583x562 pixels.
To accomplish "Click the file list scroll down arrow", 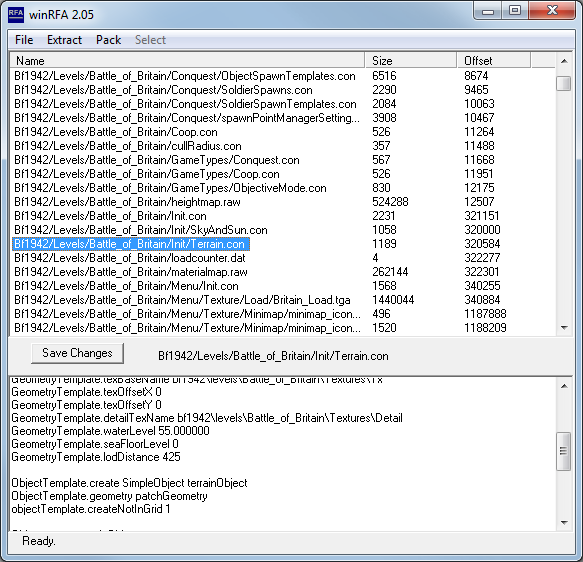I will pyautogui.click(x=564, y=328).
